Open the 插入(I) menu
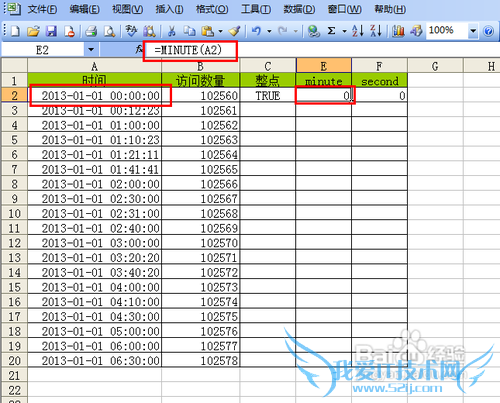500x403 pixels. (x=169, y=9)
